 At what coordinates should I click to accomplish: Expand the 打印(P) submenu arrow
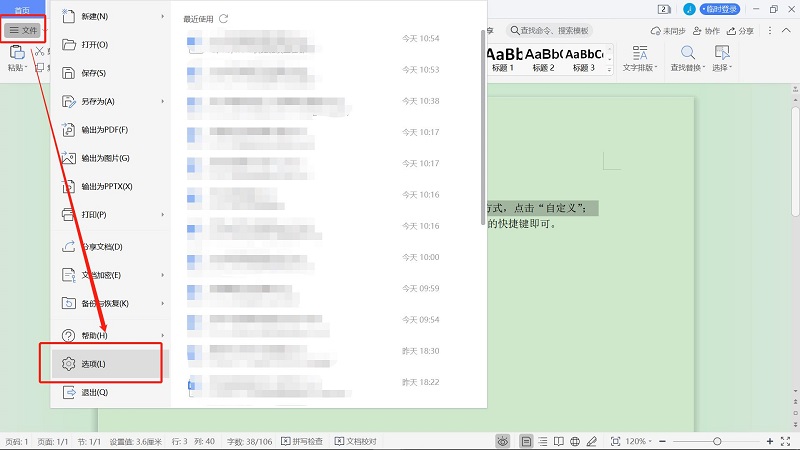163,215
